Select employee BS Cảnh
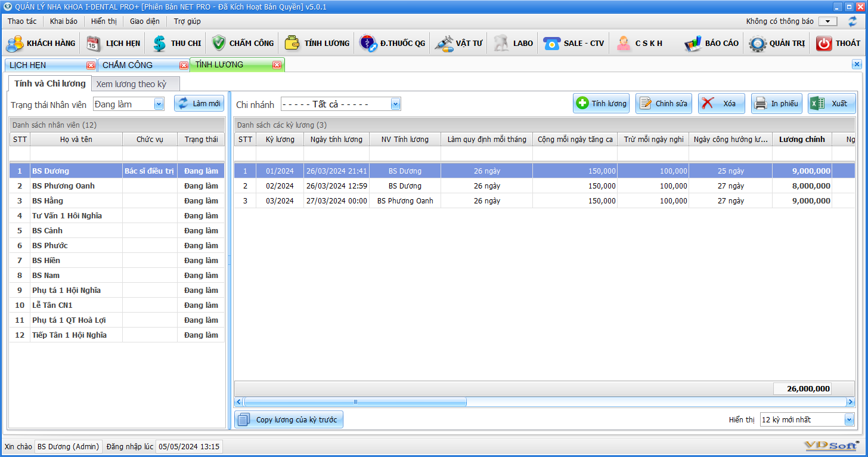The image size is (868, 457). [x=117, y=230]
